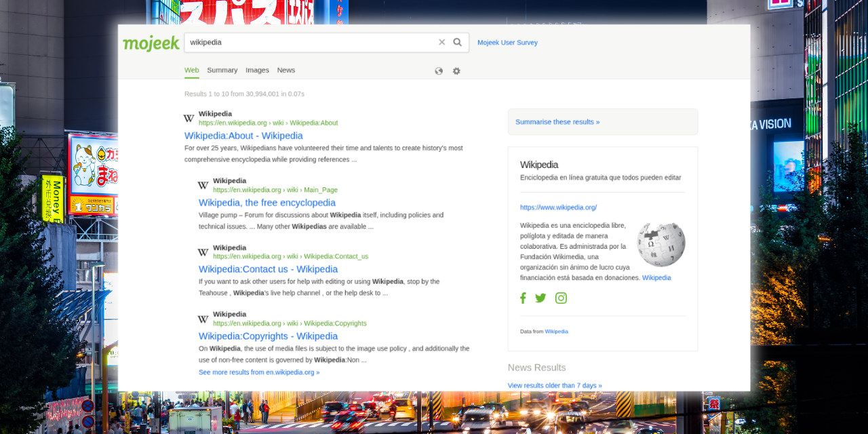Image resolution: width=868 pixels, height=434 pixels.
Task: Open the "Wikipedia:Contact us - Wikipedia" result
Action: [x=268, y=269]
